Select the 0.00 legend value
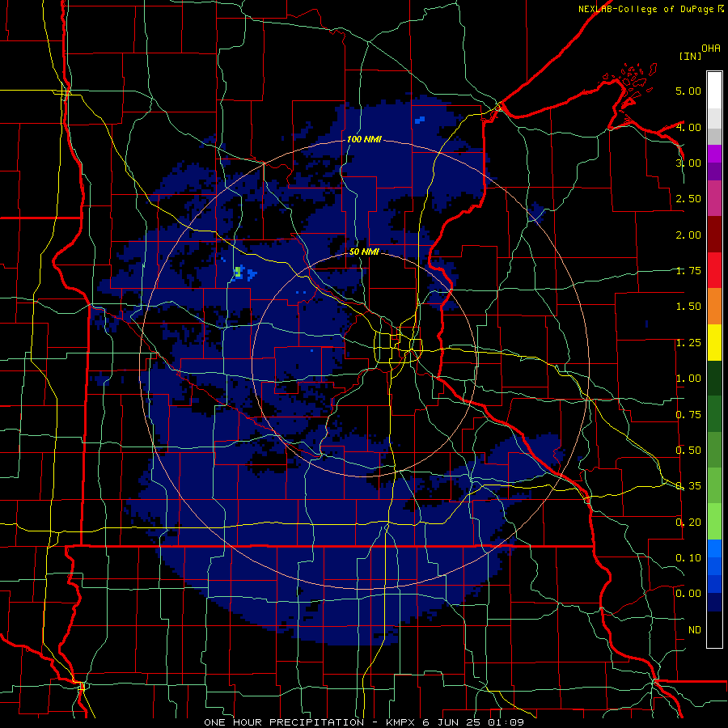 (x=688, y=594)
